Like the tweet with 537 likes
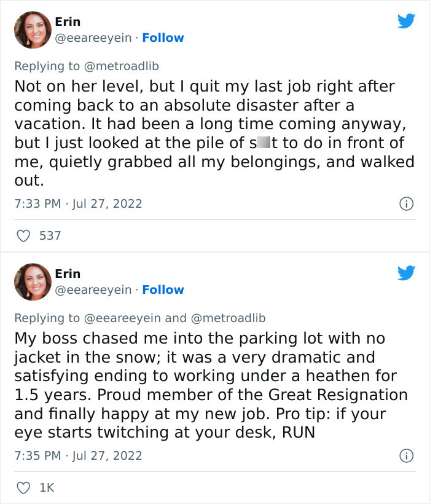430x504 pixels. [23, 235]
